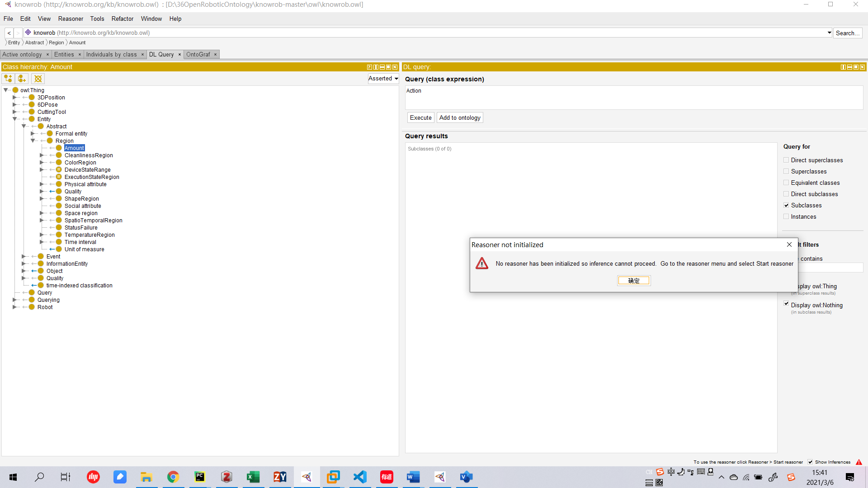Switch to the OntoGraf tab
868x488 pixels.
point(198,55)
